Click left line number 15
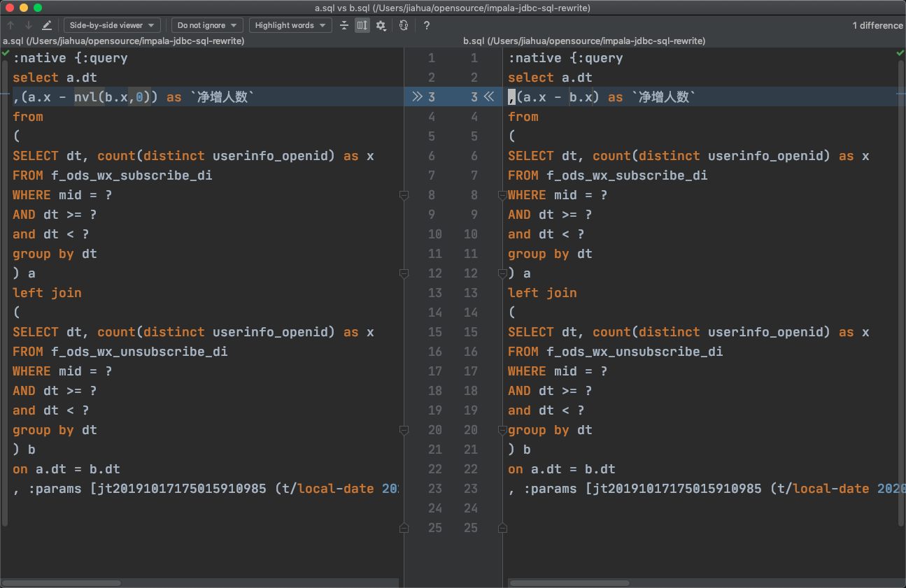906x588 pixels. 435,332
